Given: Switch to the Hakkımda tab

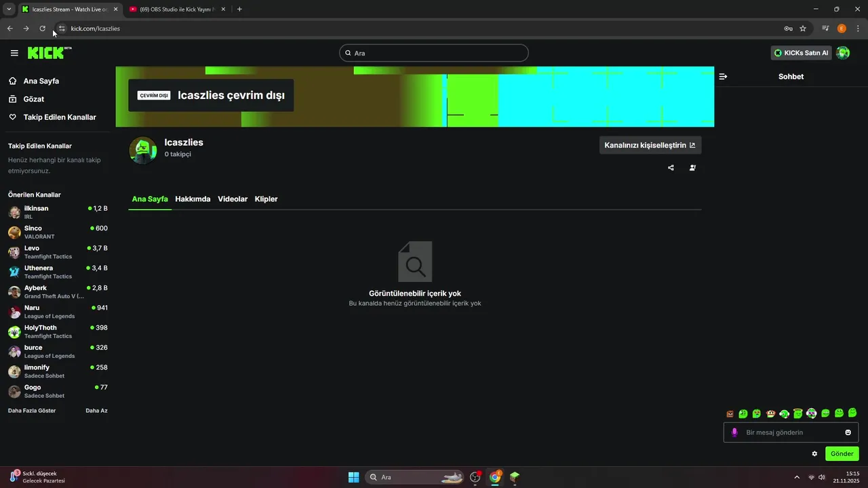Looking at the screenshot, I should 193,199.
